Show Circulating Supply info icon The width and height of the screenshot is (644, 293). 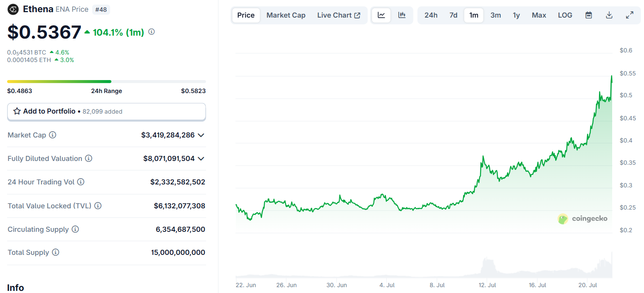pyautogui.click(x=75, y=229)
